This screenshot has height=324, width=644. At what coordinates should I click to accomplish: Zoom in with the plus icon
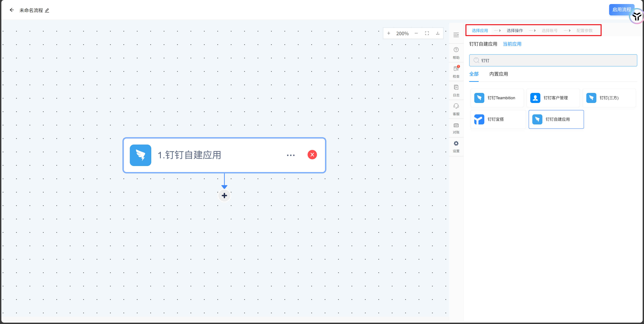pyautogui.click(x=389, y=33)
